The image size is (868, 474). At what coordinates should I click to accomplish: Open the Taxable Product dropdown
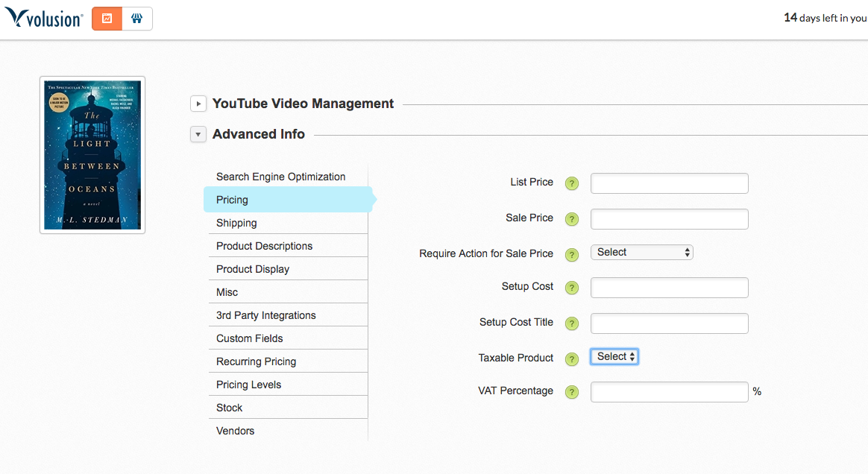pyautogui.click(x=614, y=357)
